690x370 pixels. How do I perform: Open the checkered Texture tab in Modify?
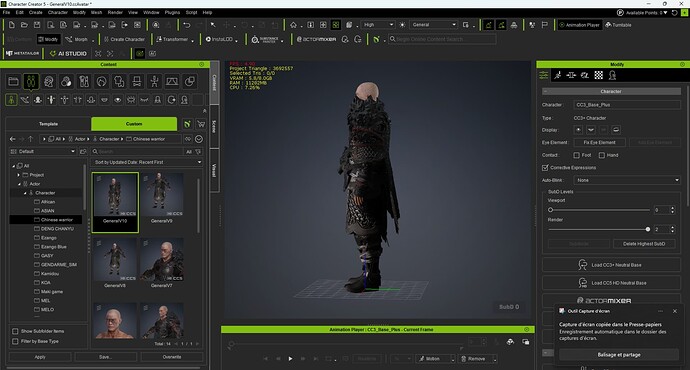point(598,75)
